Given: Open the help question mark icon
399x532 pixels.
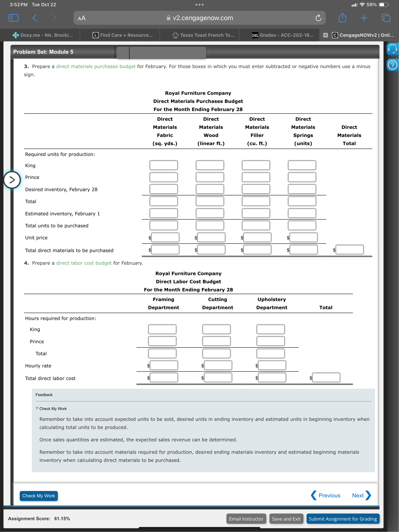Looking at the screenshot, I should coord(392,65).
